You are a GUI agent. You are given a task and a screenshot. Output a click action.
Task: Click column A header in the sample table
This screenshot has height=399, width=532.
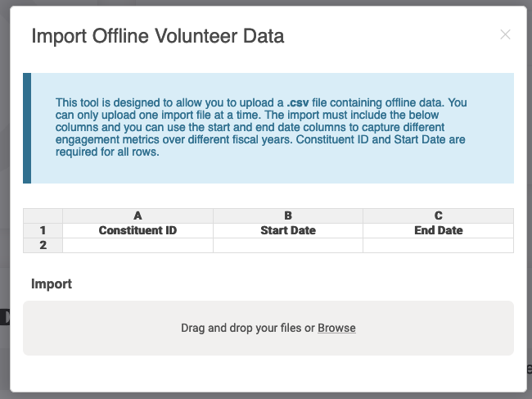click(138, 216)
